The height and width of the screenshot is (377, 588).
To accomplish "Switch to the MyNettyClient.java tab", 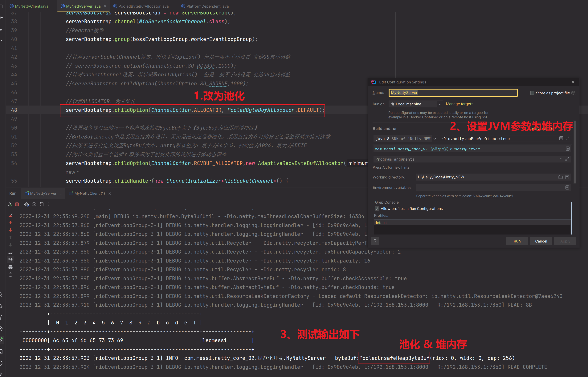I will pyautogui.click(x=31, y=6).
